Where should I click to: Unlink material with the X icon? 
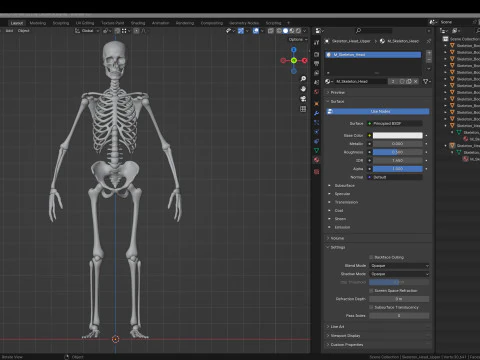coord(415,81)
